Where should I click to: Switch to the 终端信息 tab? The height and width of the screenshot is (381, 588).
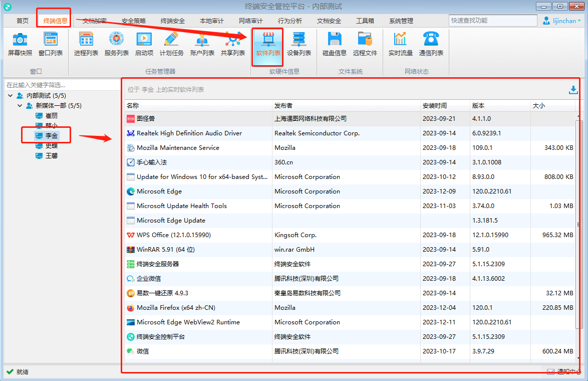(55, 21)
